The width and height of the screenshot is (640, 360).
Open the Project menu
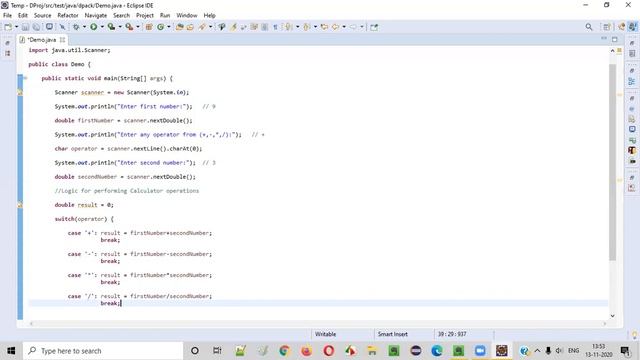(x=145, y=15)
